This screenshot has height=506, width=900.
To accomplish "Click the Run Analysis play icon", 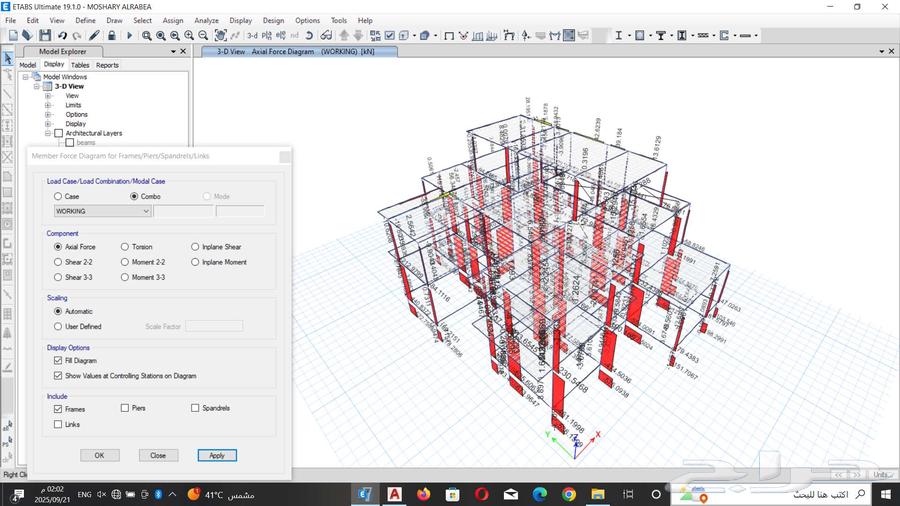I will pos(129,35).
